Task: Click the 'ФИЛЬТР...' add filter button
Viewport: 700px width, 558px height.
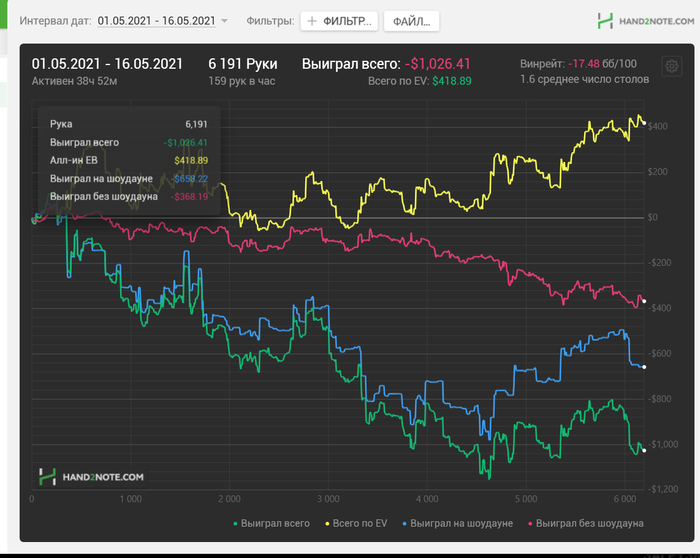Action: 339,21
